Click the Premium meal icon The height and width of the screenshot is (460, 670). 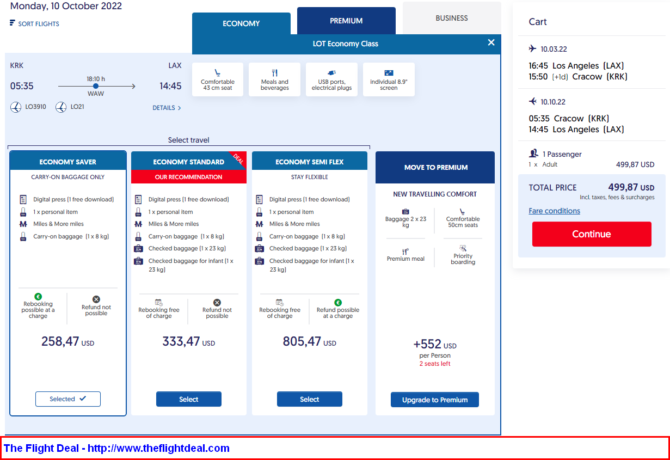click(405, 252)
